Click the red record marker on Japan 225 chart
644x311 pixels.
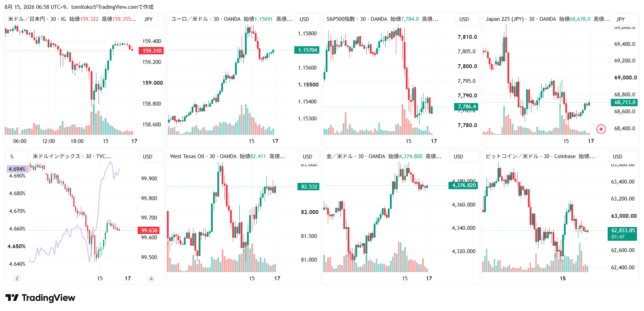pyautogui.click(x=601, y=129)
